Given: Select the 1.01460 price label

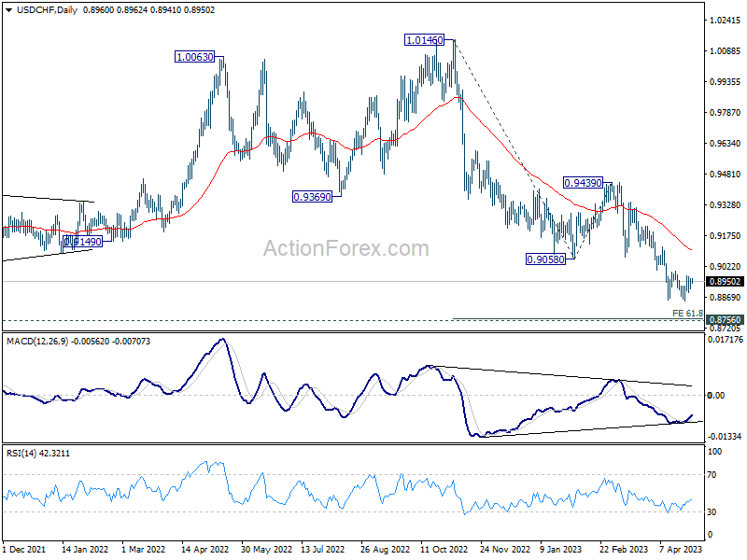Looking at the screenshot, I should click(424, 40).
